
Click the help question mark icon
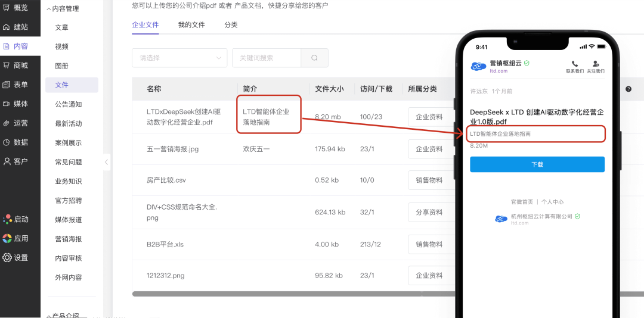click(628, 89)
